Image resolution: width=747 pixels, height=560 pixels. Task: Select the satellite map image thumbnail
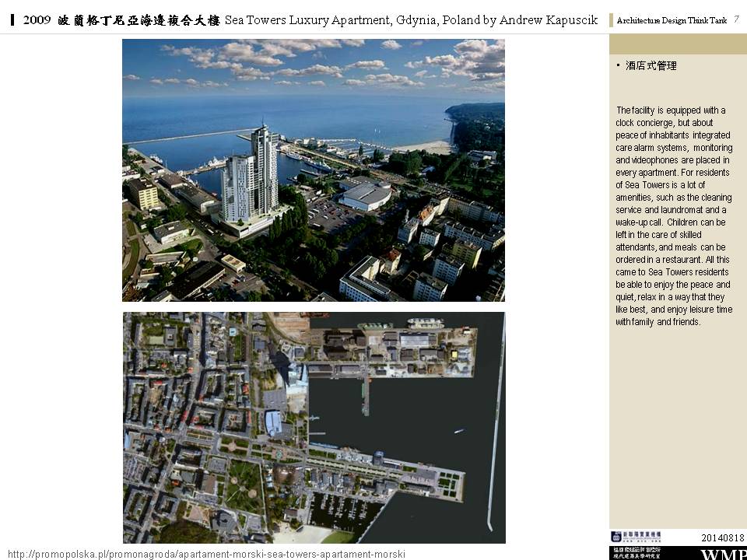coord(313,427)
